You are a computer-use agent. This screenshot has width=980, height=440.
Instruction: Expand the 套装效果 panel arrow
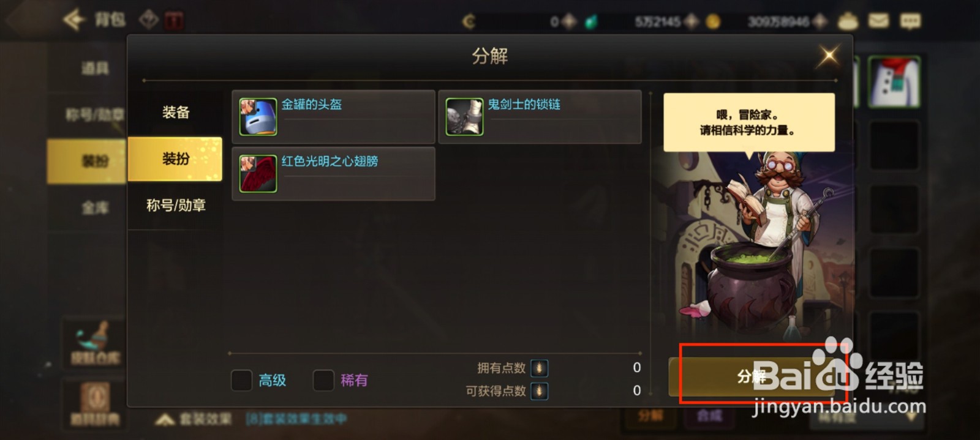(165, 419)
